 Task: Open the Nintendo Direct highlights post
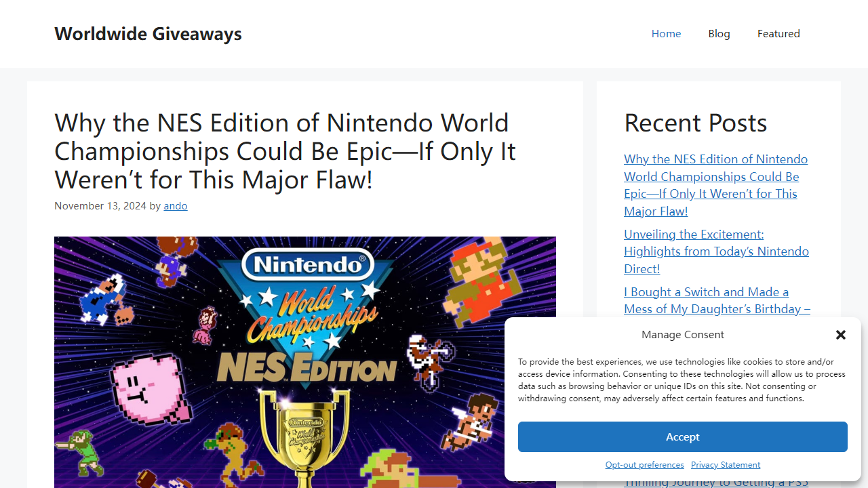coord(716,251)
